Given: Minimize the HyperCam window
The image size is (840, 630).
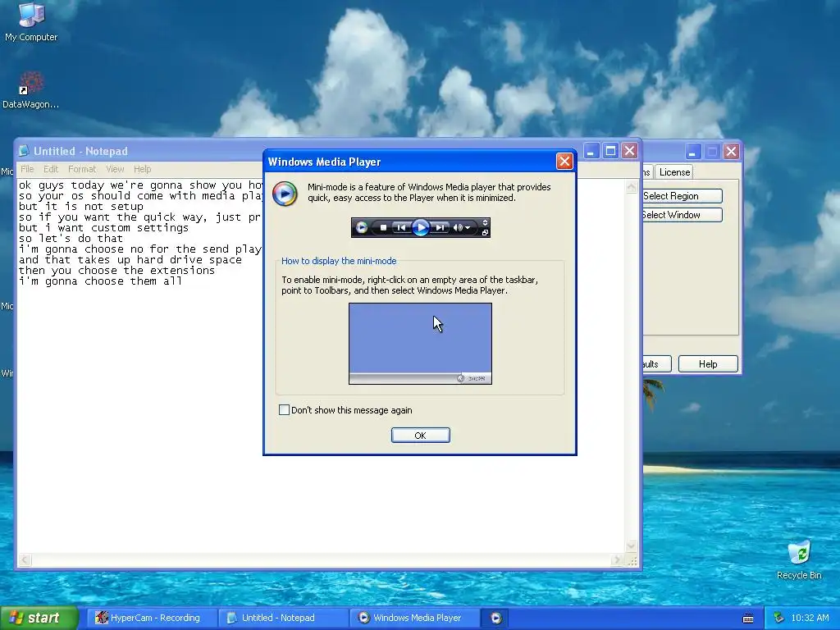Looking at the screenshot, I should coord(692,152).
